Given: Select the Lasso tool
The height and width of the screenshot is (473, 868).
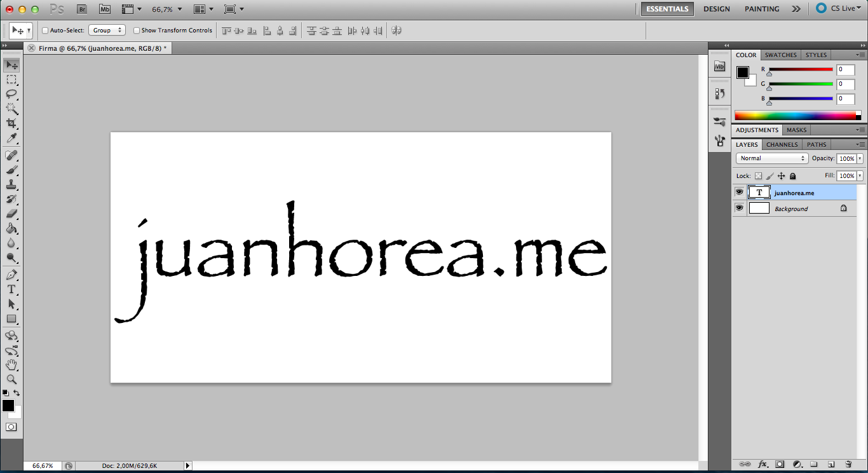Looking at the screenshot, I should 11,94.
